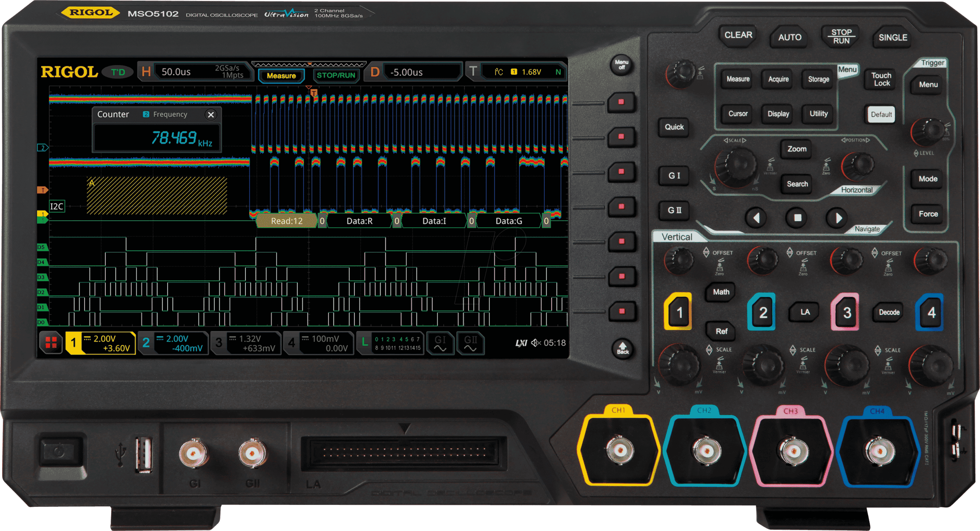Click the hatched yellow zone A area
The image size is (980, 531).
coord(157,195)
